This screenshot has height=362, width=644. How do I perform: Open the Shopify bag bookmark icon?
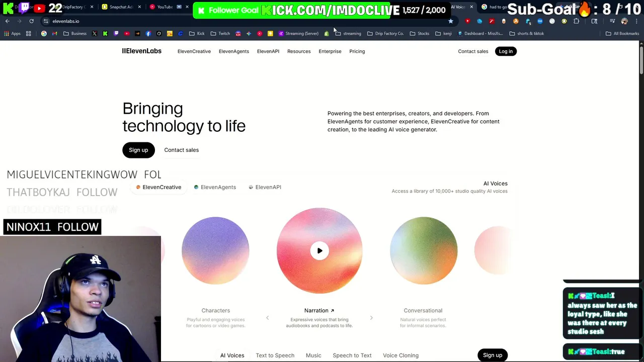[327, 34]
